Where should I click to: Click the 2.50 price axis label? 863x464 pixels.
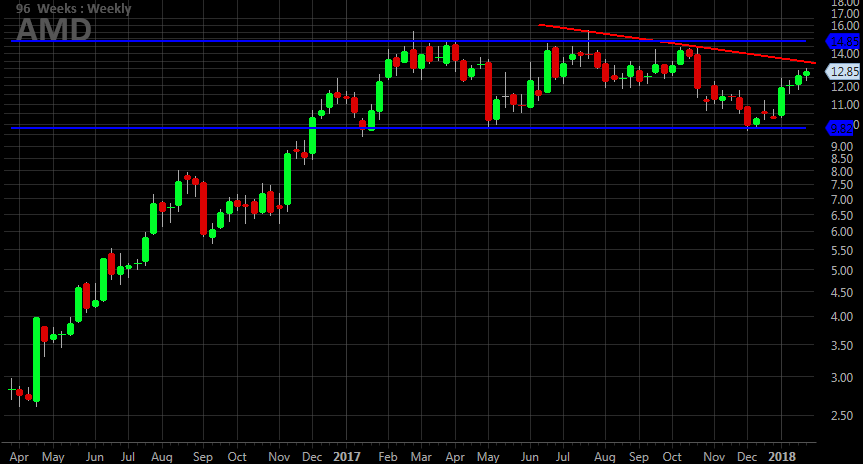pyautogui.click(x=842, y=416)
